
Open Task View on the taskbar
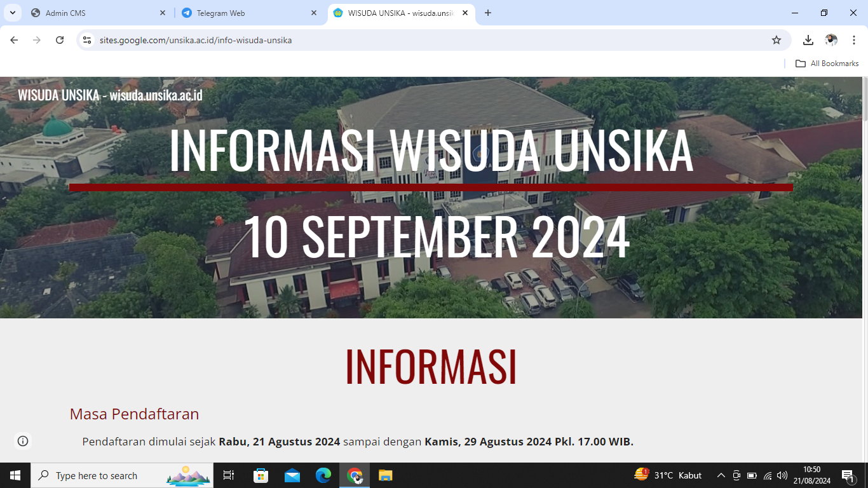pyautogui.click(x=229, y=475)
